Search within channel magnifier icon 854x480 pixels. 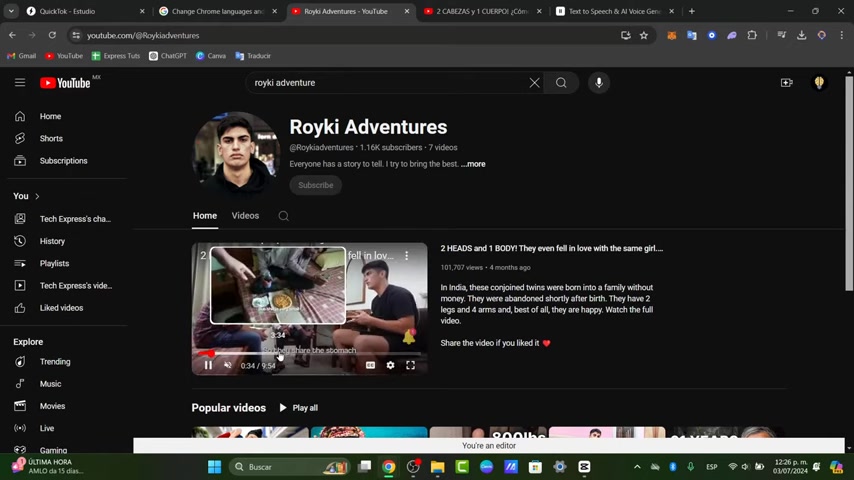[x=284, y=216]
